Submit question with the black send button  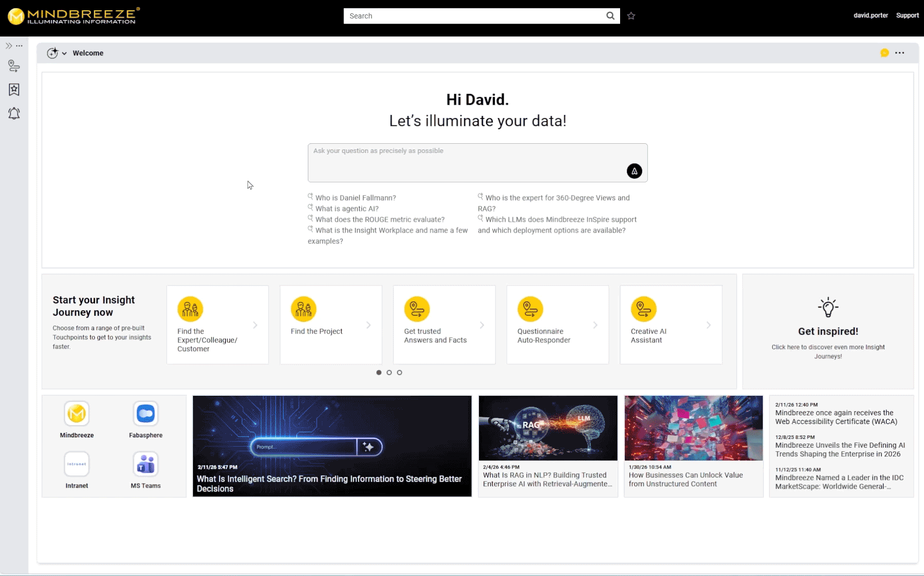click(x=634, y=171)
